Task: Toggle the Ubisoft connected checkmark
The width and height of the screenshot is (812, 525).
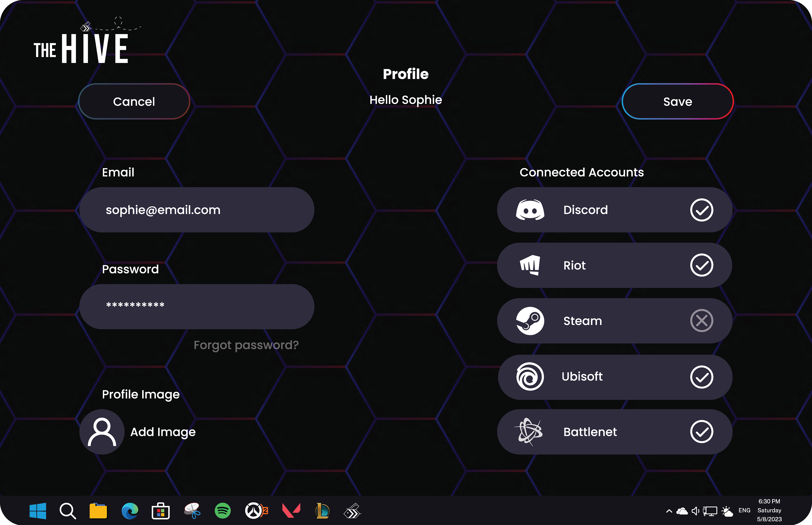Action: (x=702, y=377)
